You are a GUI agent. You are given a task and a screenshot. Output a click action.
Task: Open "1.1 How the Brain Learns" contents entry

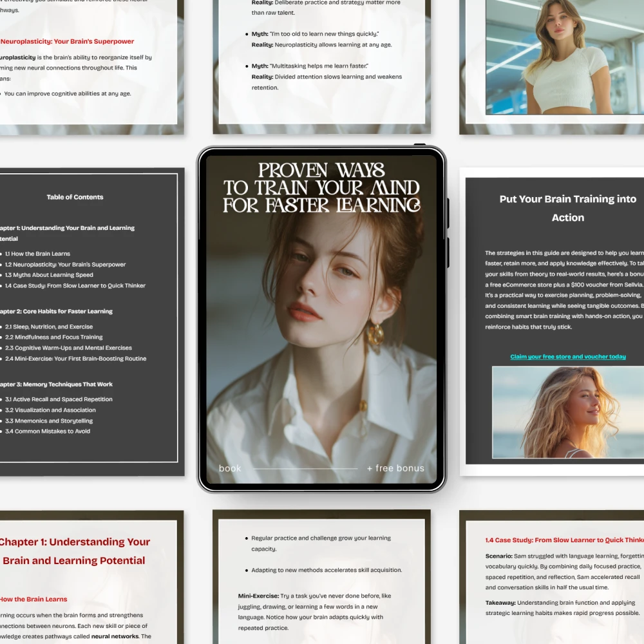point(37,254)
